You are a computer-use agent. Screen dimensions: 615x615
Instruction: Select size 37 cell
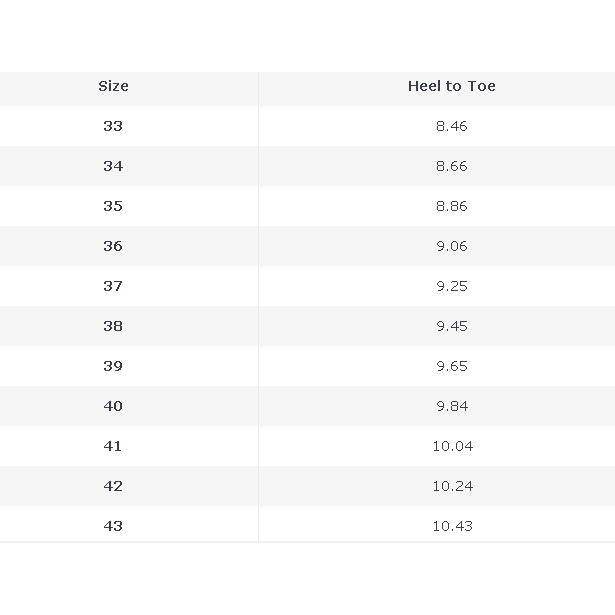coord(113,286)
